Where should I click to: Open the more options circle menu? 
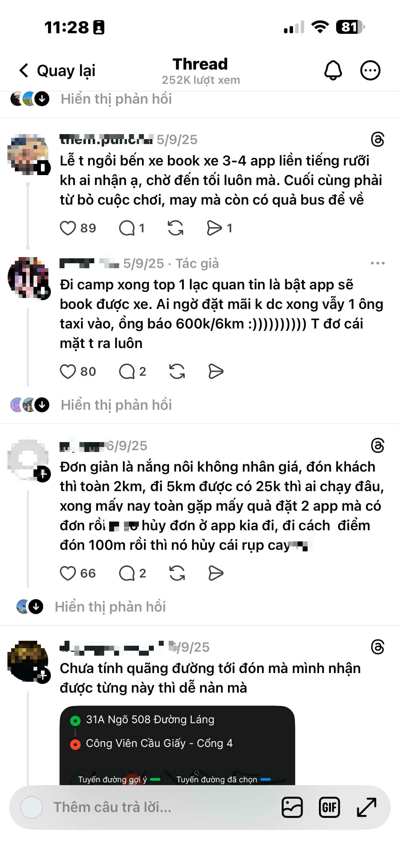tap(370, 70)
